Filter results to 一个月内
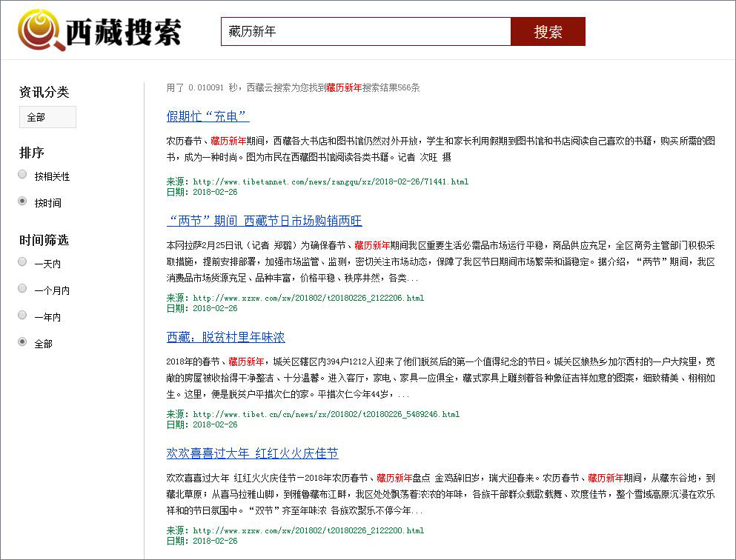 pos(22,289)
